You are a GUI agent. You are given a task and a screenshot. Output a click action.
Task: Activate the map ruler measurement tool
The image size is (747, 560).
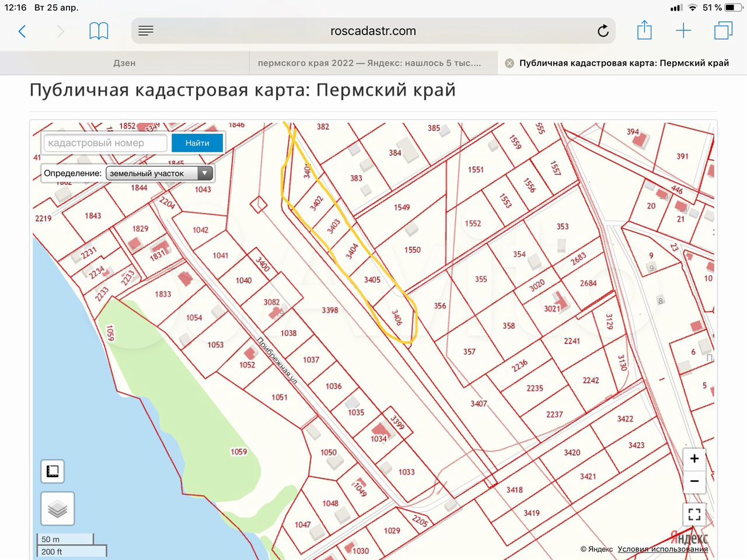click(53, 471)
